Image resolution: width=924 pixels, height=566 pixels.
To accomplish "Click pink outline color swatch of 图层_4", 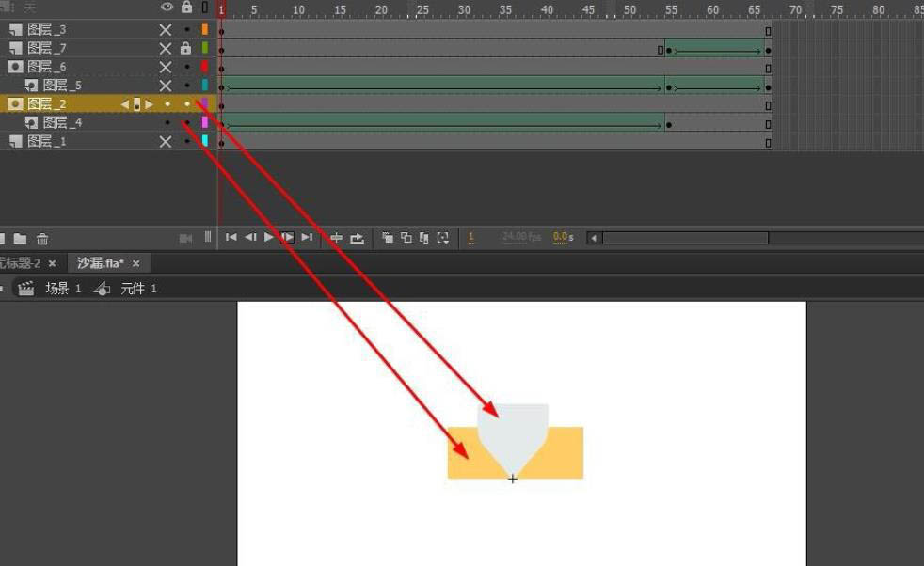I will (204, 122).
